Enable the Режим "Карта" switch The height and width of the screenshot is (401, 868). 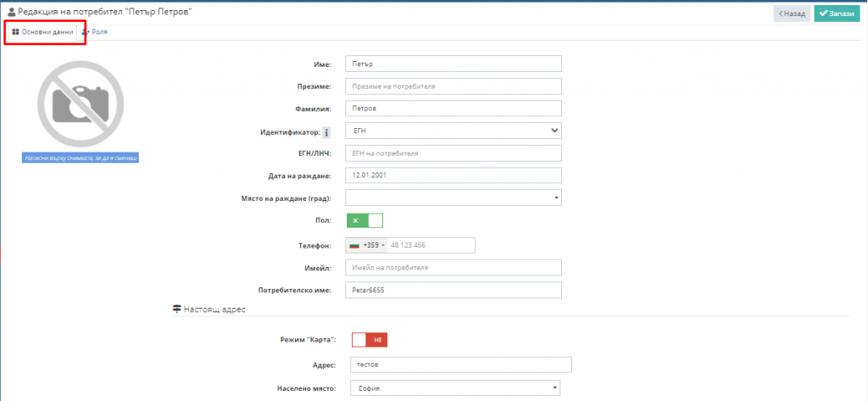point(370,339)
